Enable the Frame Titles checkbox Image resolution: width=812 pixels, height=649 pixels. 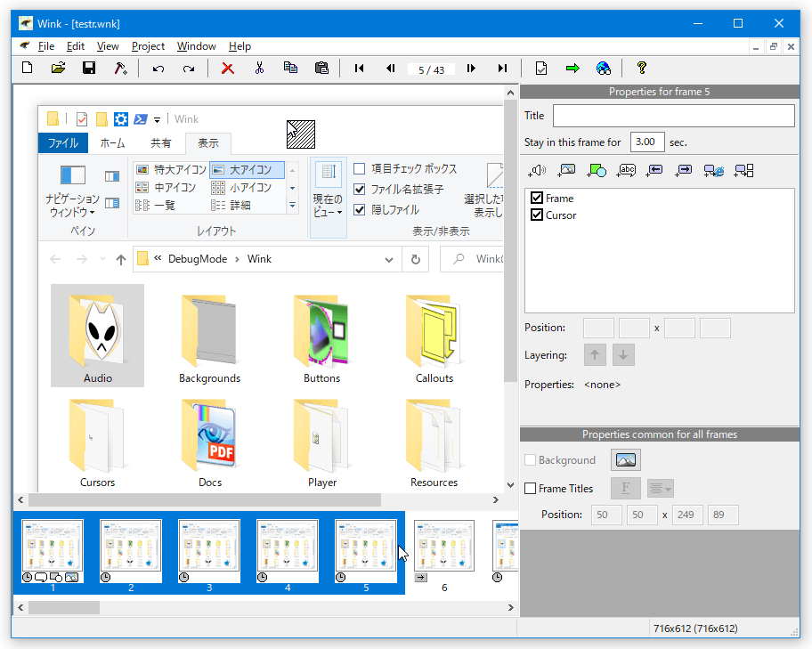point(531,489)
